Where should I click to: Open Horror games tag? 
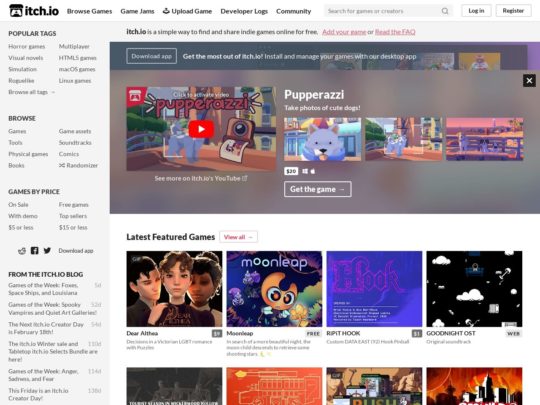pyautogui.click(x=27, y=46)
